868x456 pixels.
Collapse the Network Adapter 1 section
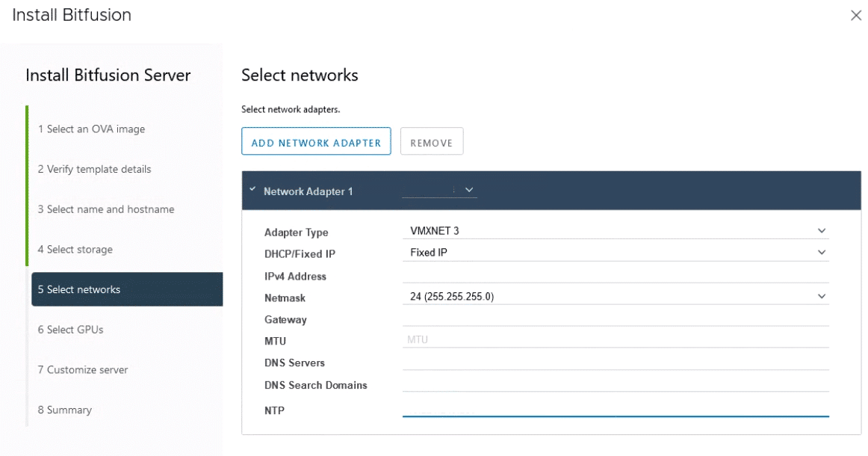coord(252,189)
